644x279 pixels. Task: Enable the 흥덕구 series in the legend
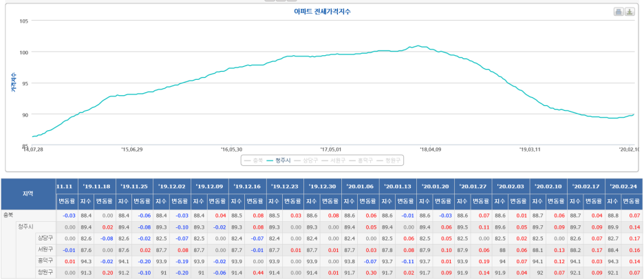361,161
